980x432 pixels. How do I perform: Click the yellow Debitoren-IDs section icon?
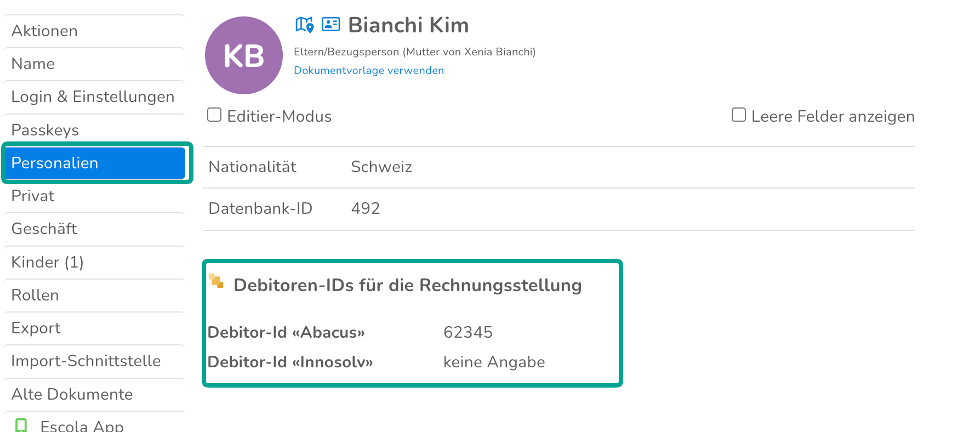click(216, 281)
